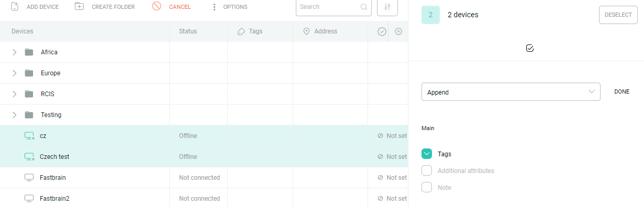Click the Cancel label
Viewport: 644px width, 207px height.
click(180, 7)
